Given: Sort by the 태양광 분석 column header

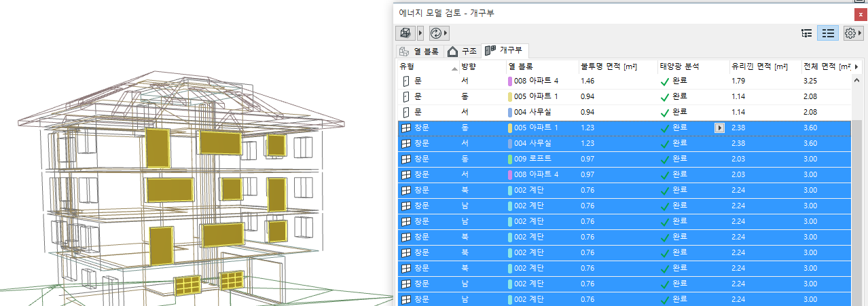Looking at the screenshot, I should (693, 66).
